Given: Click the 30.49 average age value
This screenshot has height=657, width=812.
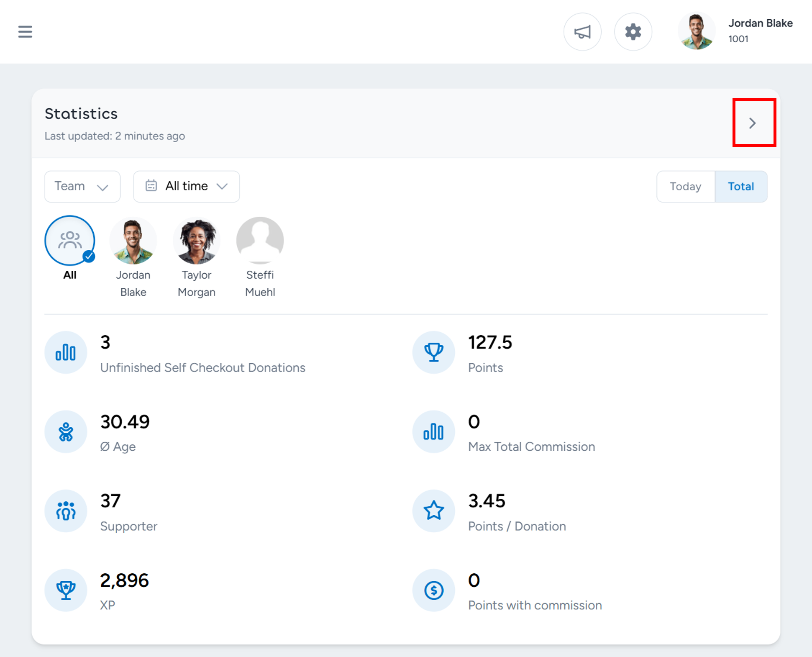Looking at the screenshot, I should point(125,422).
